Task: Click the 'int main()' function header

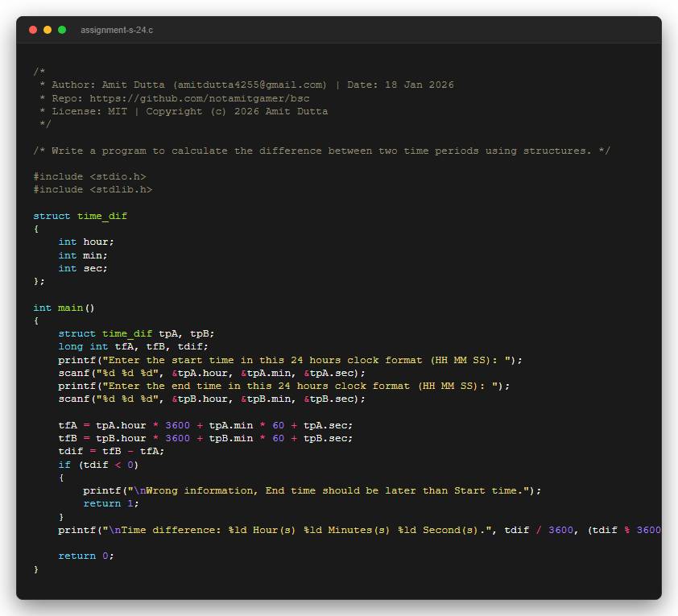Action: tap(64, 308)
